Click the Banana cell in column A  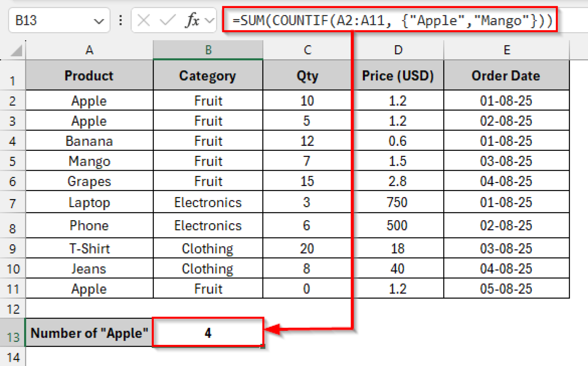(x=89, y=141)
